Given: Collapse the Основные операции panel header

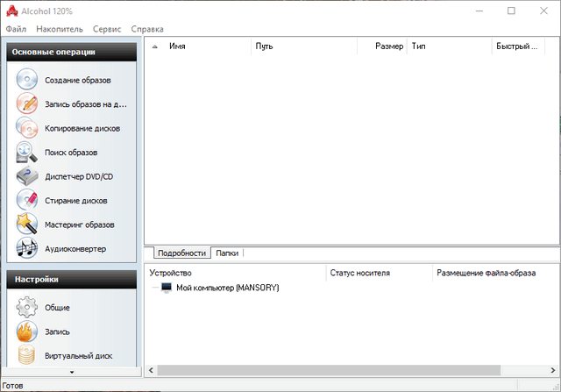Looking at the screenshot, I should [x=71, y=52].
